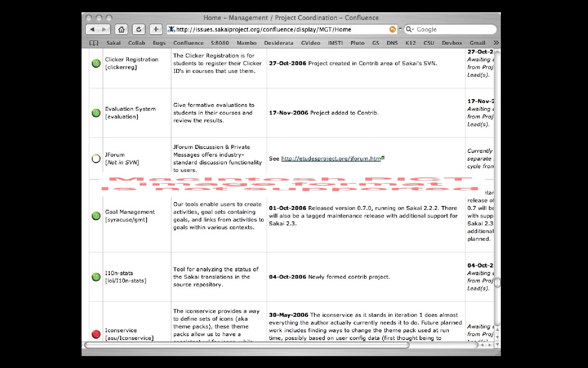Open the Bugs bookmark

(159, 43)
